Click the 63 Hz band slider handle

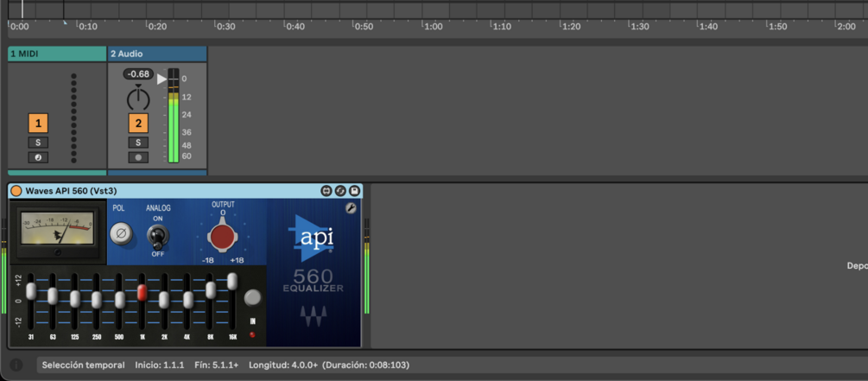(53, 295)
